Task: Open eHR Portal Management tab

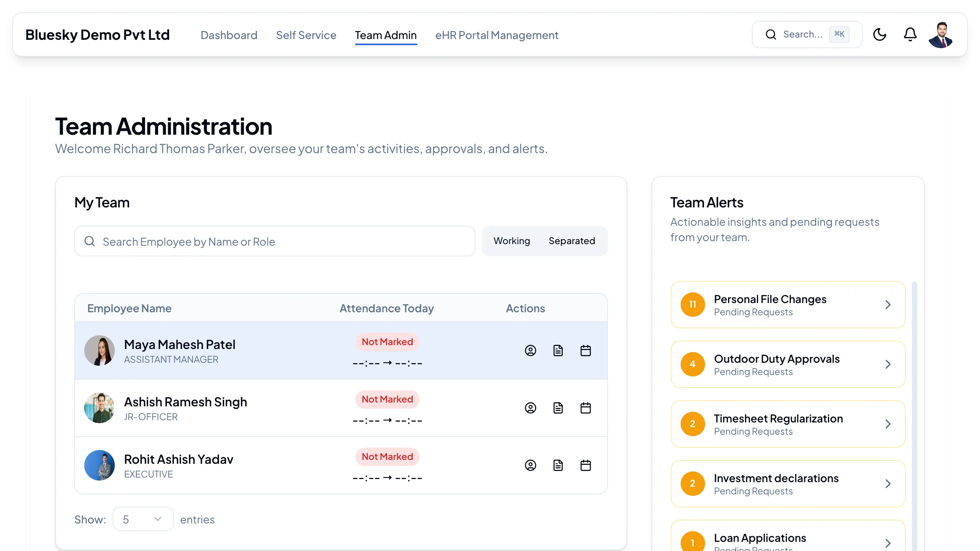Action: pyautogui.click(x=497, y=35)
